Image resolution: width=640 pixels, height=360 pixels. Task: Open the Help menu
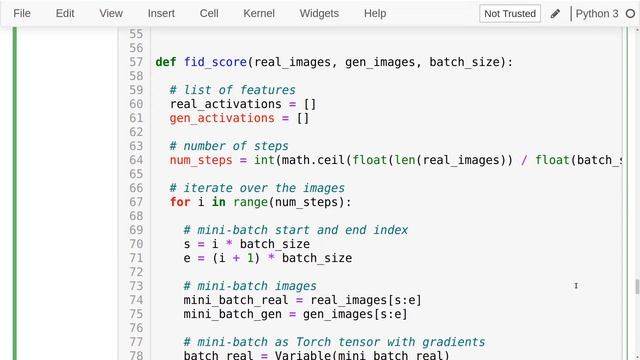tap(375, 13)
